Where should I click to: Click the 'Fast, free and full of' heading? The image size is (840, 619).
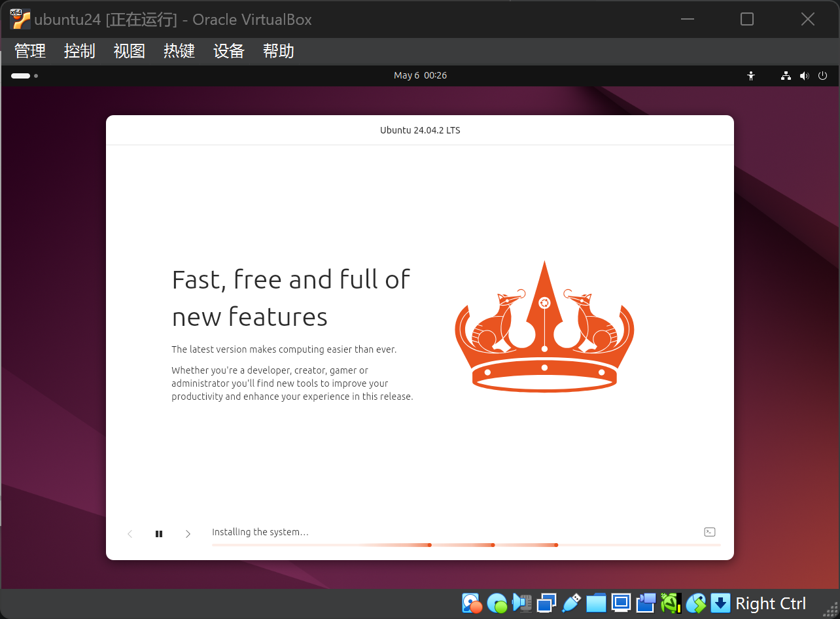(290, 279)
